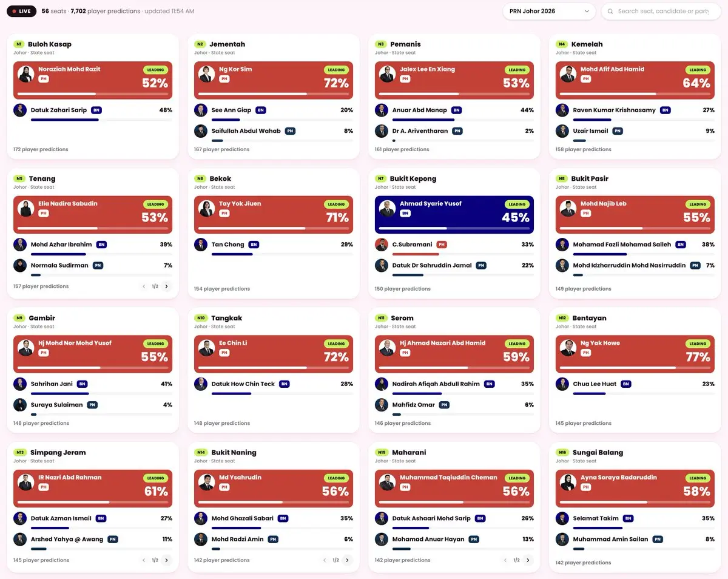Click PN party tag beside Saifullah Abdul Wahab
Screen dimensions: 728x579
pyautogui.click(x=290, y=131)
